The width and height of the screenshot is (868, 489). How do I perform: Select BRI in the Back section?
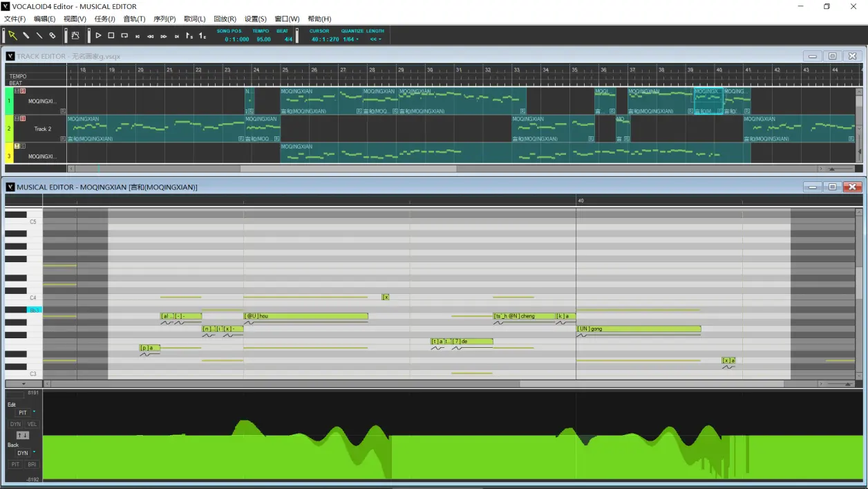click(x=32, y=464)
